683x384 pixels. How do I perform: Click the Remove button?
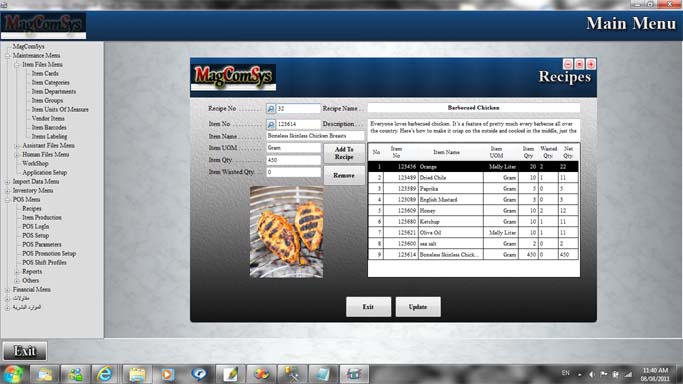click(344, 175)
